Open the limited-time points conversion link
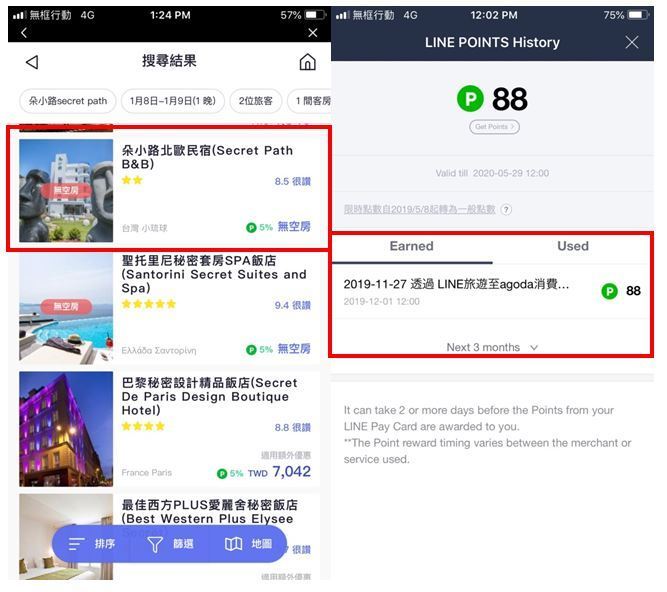The image size is (667, 592). (419, 209)
